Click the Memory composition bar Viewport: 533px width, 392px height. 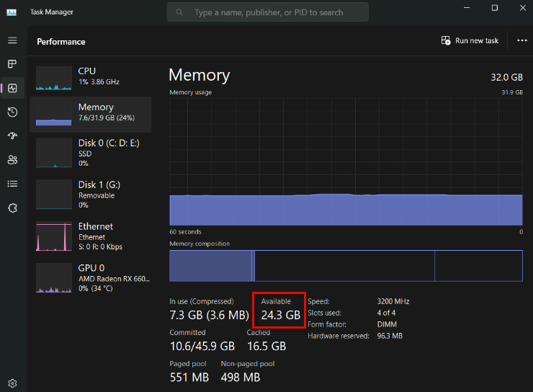[346, 266]
